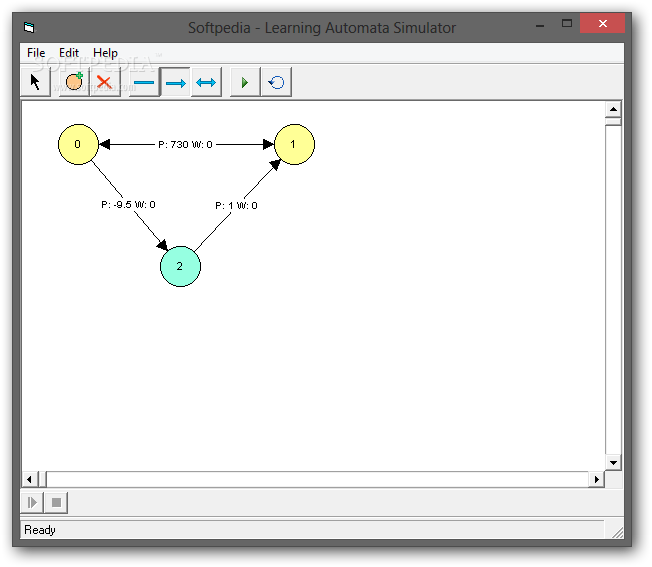
Task: Click the step forward button below canvas
Action: (32, 503)
